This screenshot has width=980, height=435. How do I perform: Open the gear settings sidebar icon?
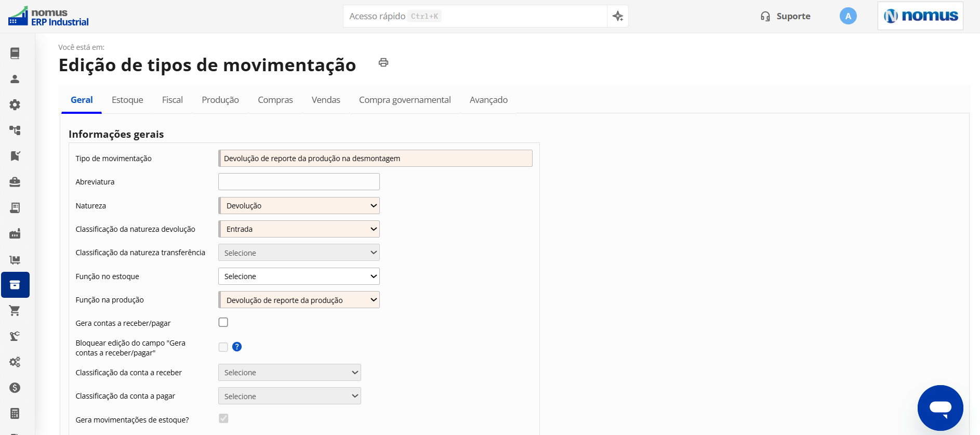(15, 104)
